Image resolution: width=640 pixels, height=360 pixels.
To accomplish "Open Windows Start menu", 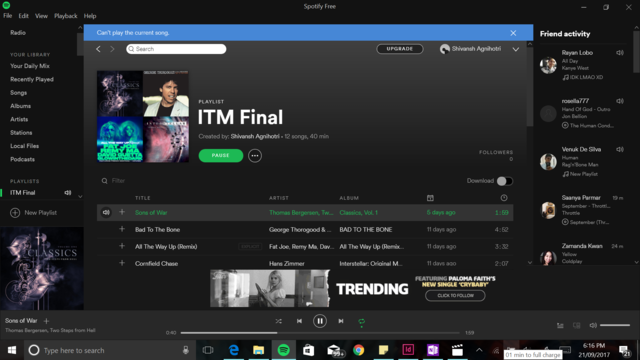I will [x=12, y=350].
